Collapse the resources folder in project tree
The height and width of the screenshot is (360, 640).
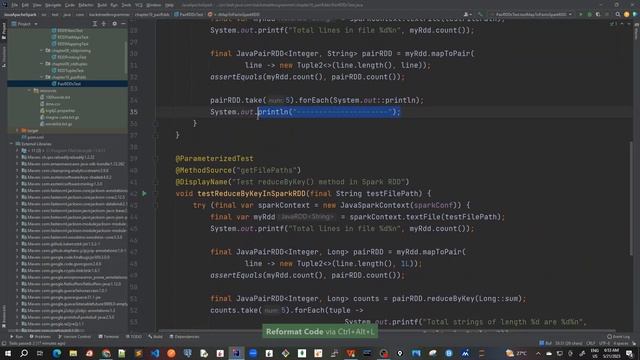pos(30,91)
